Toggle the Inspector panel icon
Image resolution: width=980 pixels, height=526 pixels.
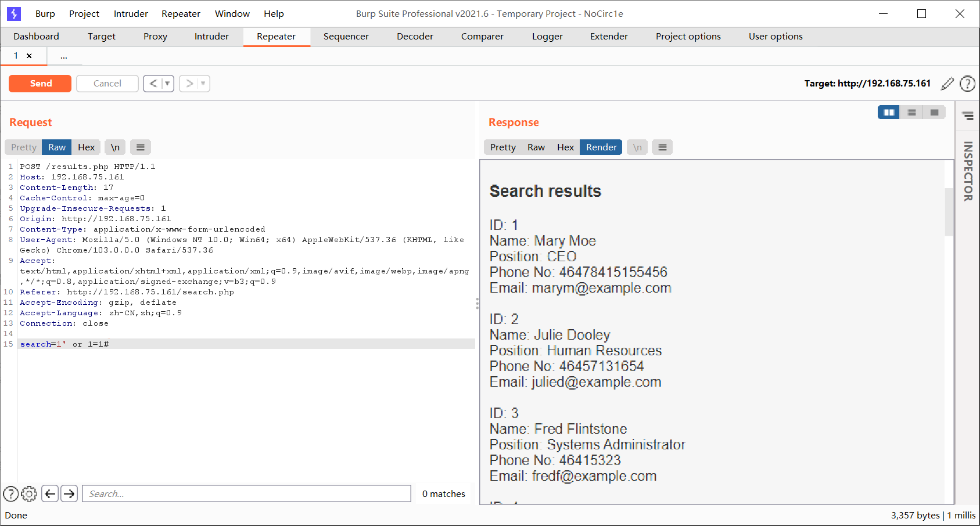coord(968,116)
